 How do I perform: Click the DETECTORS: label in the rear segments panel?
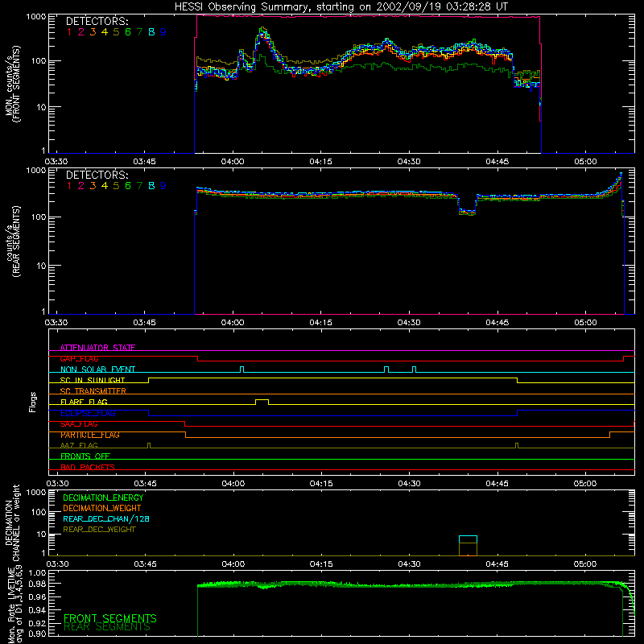pos(97,175)
